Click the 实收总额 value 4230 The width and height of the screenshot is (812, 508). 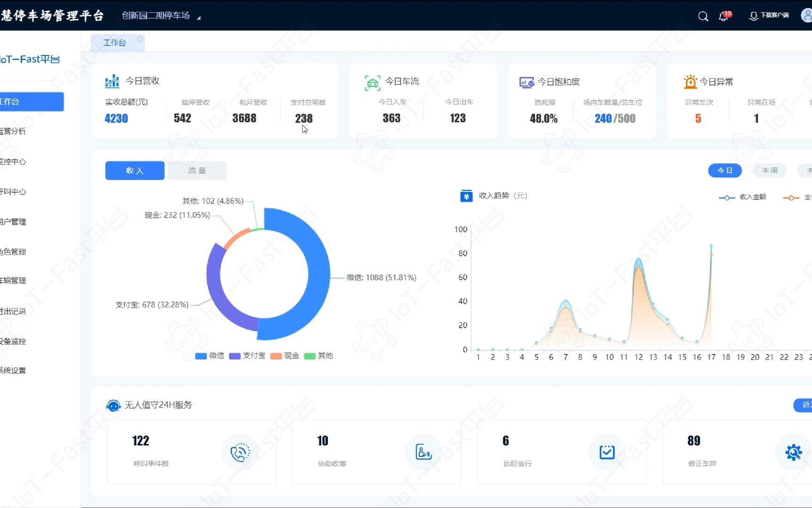pyautogui.click(x=116, y=119)
